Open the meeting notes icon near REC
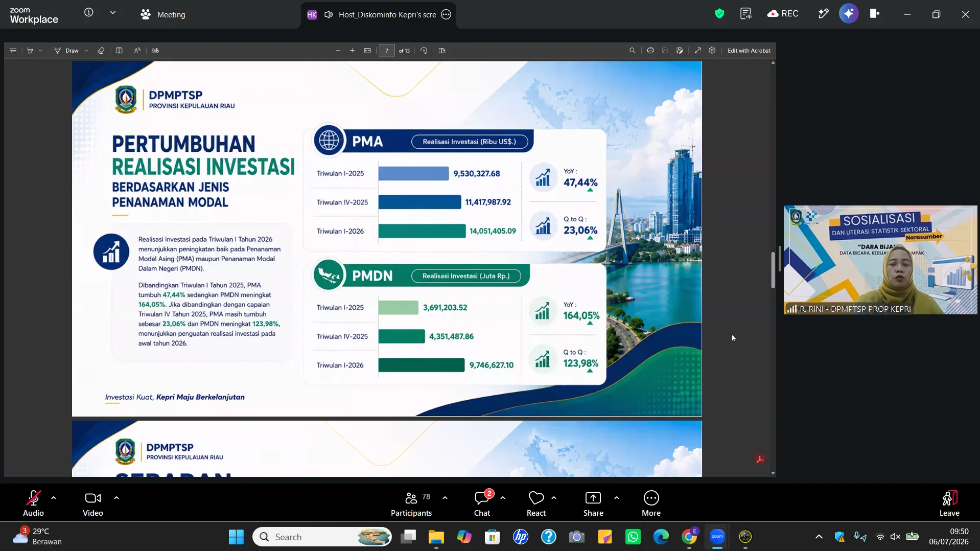 745,14
